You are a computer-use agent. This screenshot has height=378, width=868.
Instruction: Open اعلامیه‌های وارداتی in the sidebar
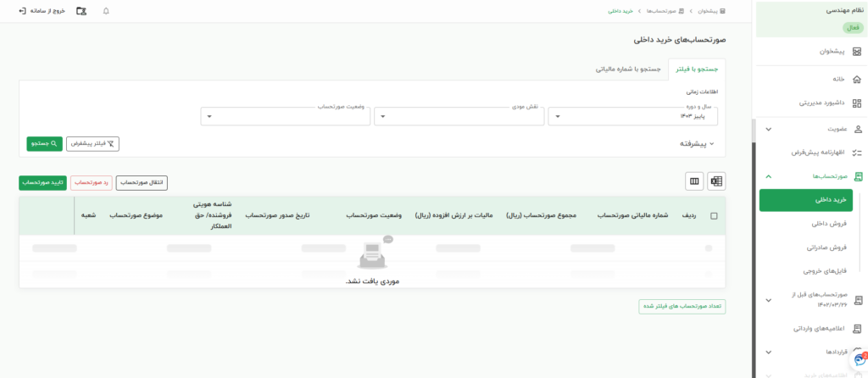(x=827, y=328)
